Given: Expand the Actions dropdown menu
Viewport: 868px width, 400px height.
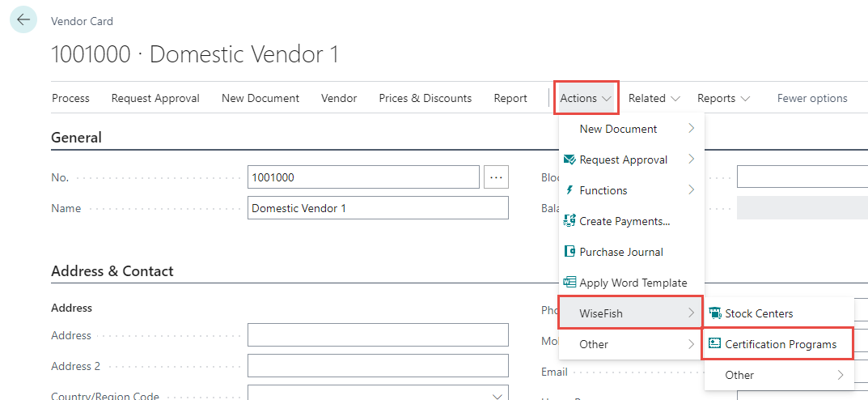Looking at the screenshot, I should click(x=586, y=98).
